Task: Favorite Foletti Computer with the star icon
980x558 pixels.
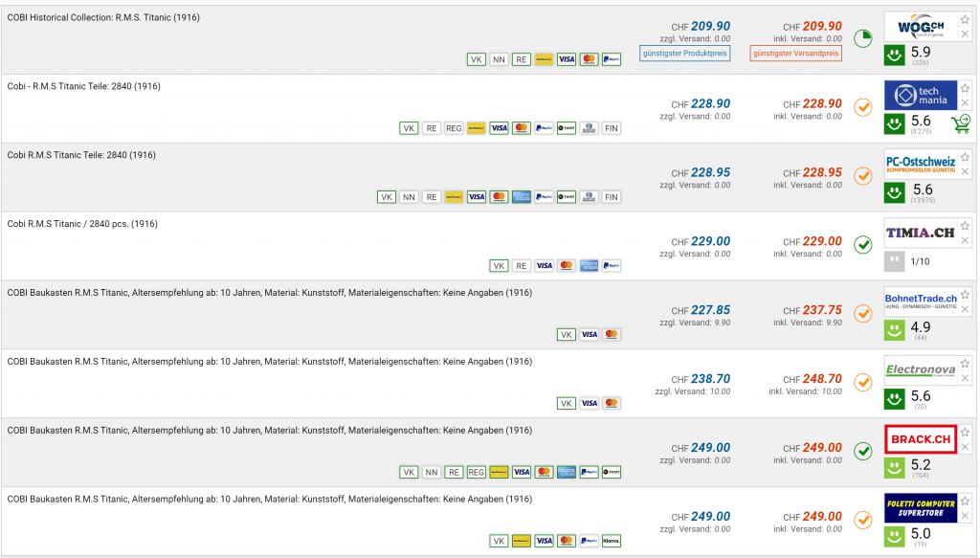Action: (965, 502)
